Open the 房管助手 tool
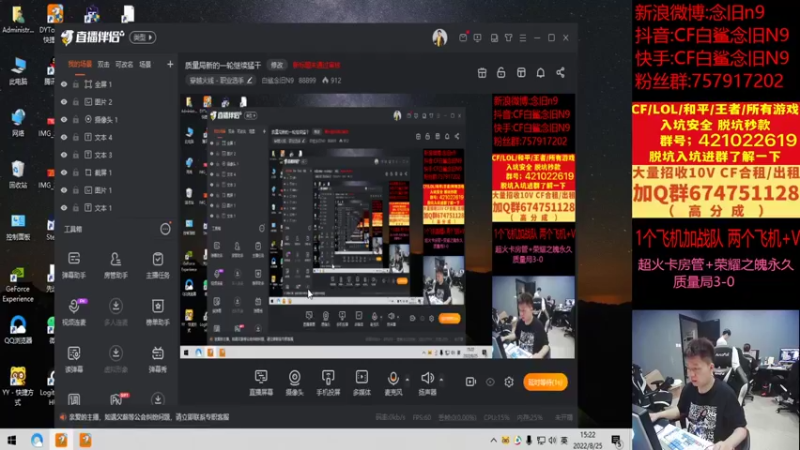 116,265
